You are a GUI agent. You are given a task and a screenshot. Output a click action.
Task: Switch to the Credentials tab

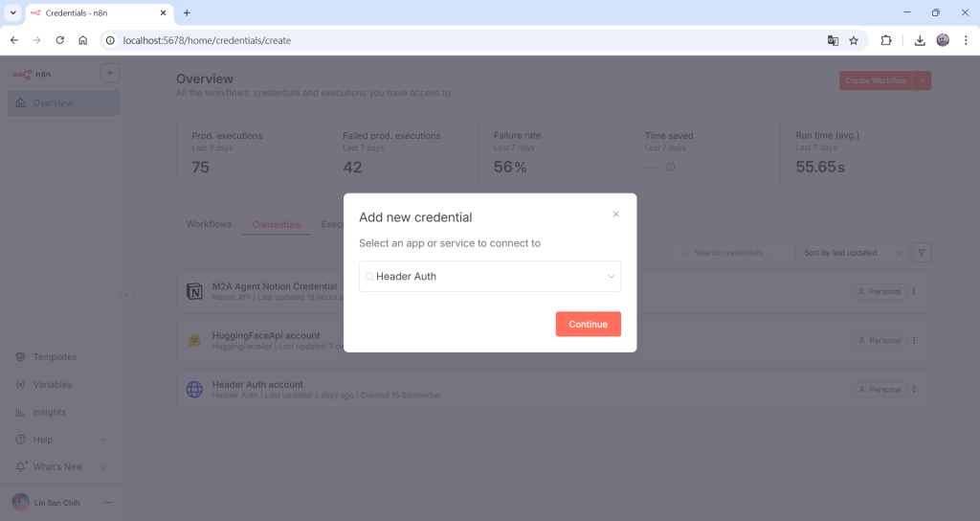(277, 224)
